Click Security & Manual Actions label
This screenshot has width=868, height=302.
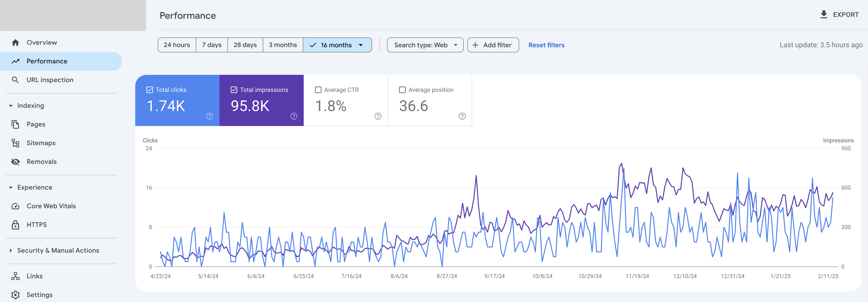tap(58, 250)
